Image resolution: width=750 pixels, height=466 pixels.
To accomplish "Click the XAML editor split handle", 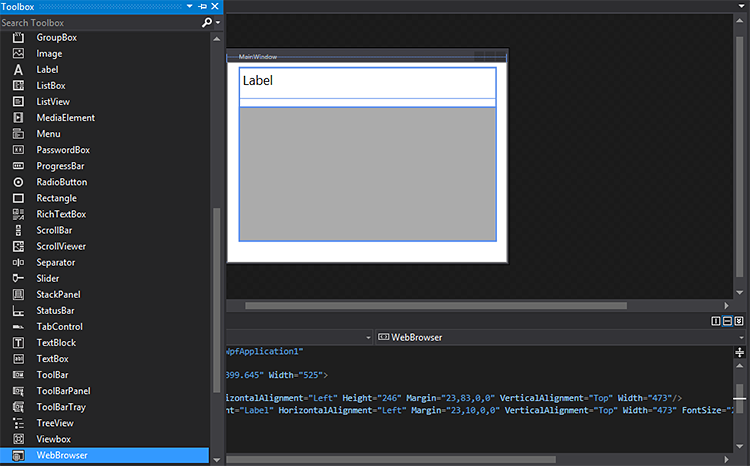I will 740,352.
